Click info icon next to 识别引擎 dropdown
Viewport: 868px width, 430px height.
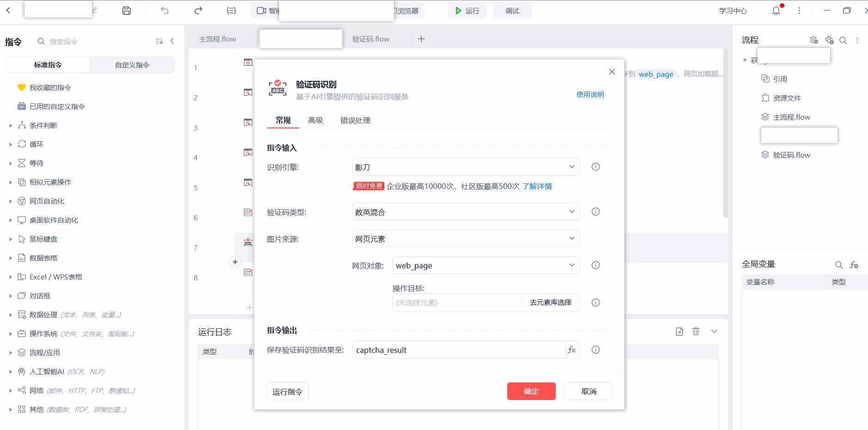tap(595, 167)
